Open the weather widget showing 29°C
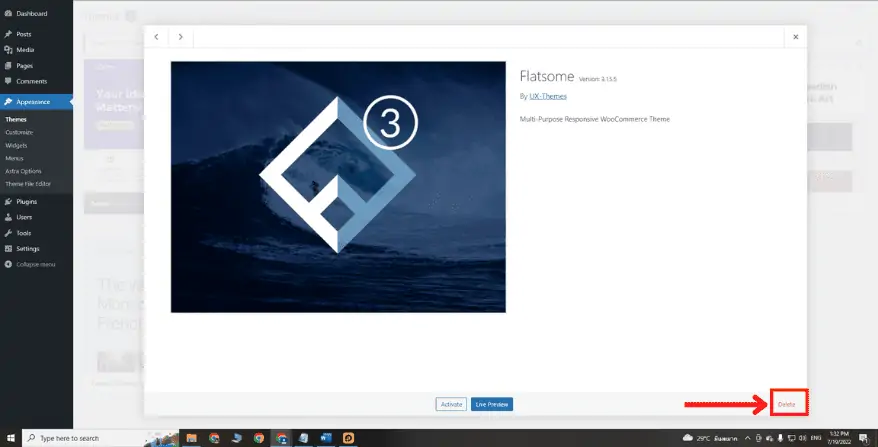 pyautogui.click(x=710, y=438)
